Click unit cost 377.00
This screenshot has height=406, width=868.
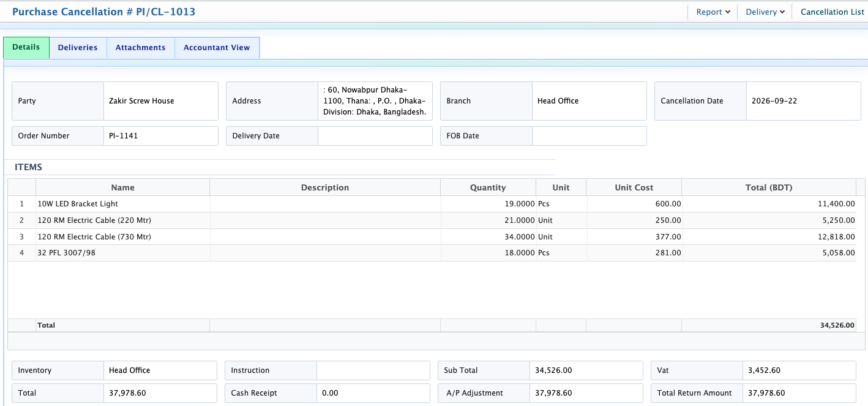tap(668, 237)
